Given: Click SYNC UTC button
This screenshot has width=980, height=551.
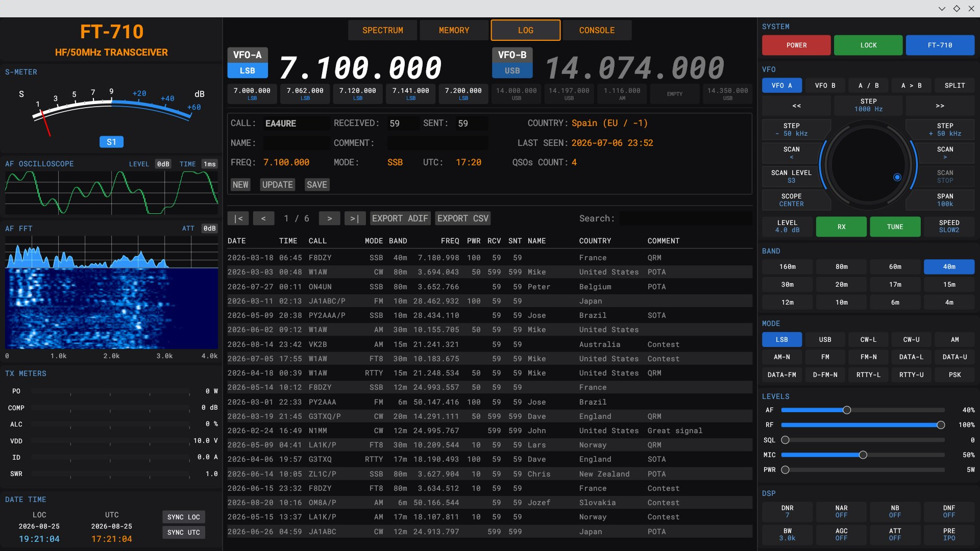Looking at the screenshot, I should coord(183,533).
